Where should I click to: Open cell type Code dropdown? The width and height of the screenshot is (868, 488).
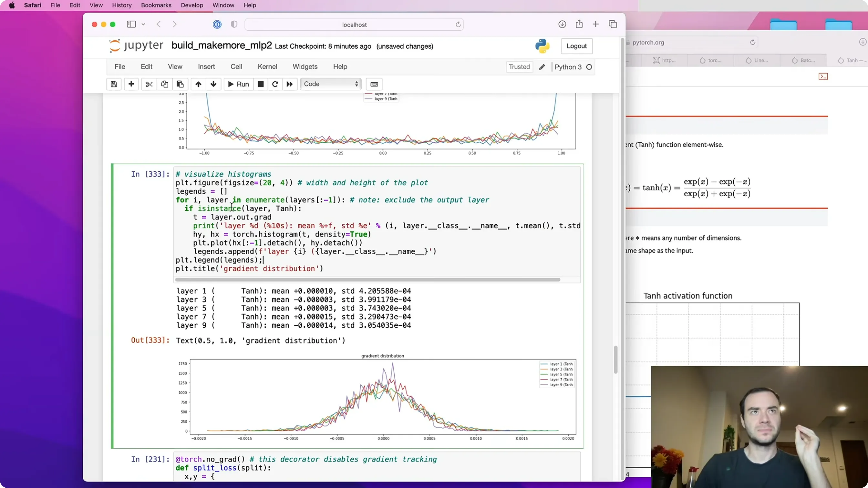pos(331,84)
